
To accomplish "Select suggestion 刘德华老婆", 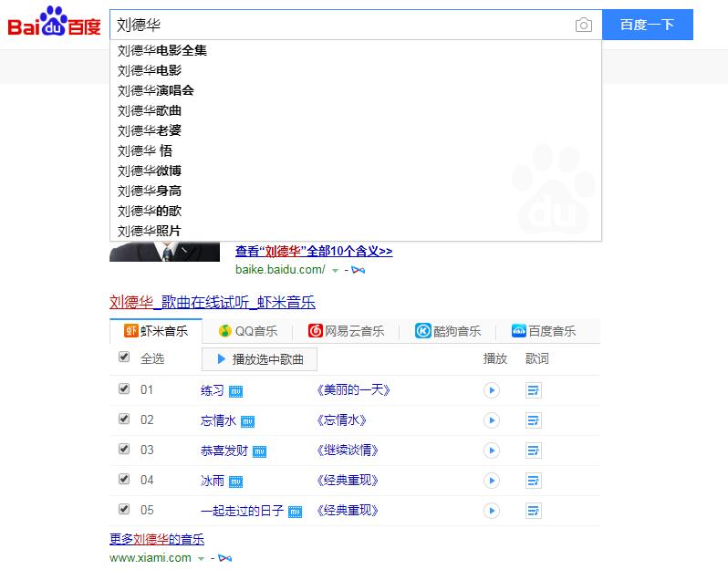I will point(356,130).
